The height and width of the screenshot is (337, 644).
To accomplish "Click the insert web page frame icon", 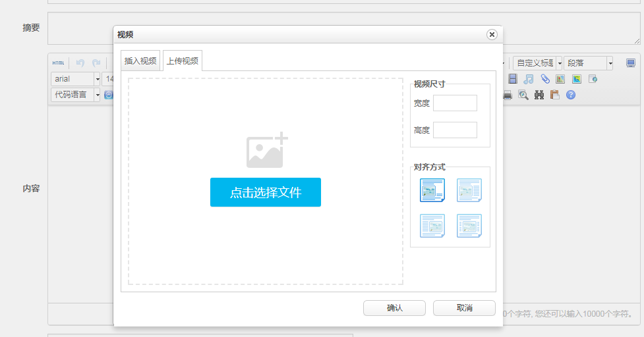I will [x=593, y=79].
